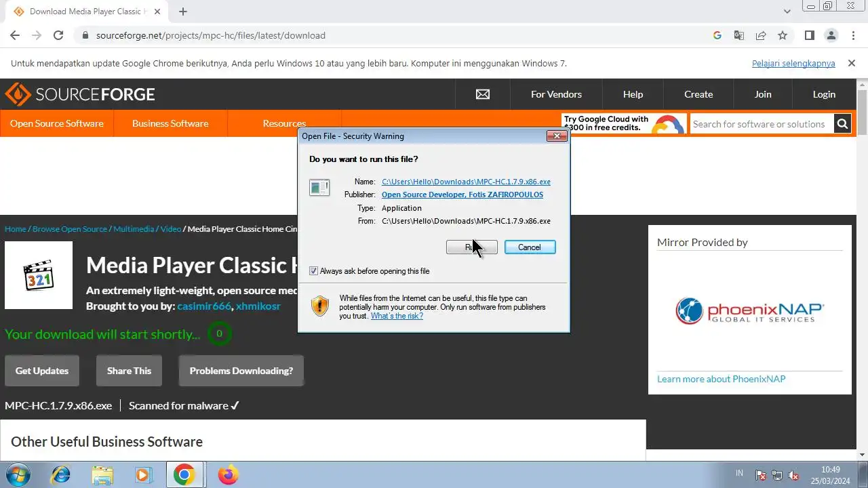This screenshot has width=868, height=488.
Task: Open Learn more about PhoenixNAP link
Action: tap(721, 379)
